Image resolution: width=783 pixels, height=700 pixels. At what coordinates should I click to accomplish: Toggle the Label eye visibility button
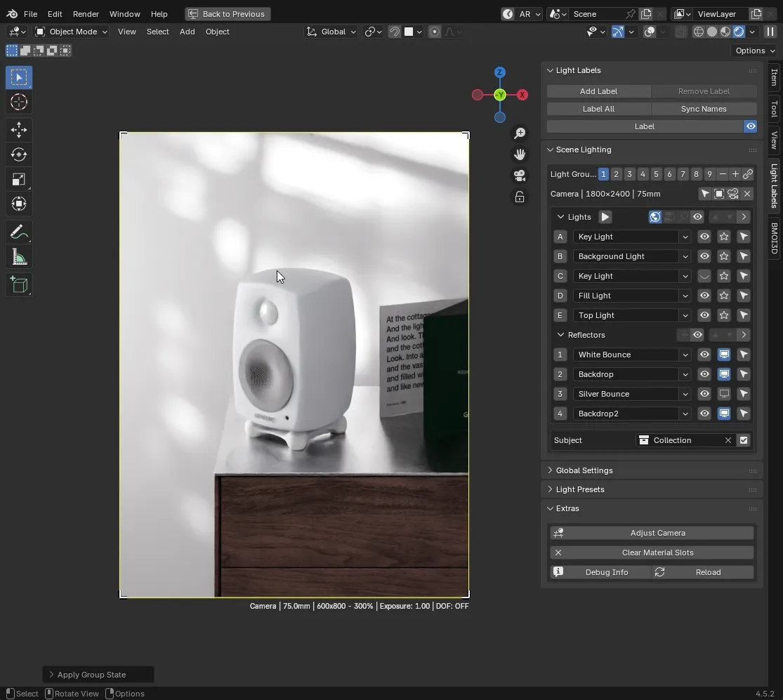(x=750, y=126)
